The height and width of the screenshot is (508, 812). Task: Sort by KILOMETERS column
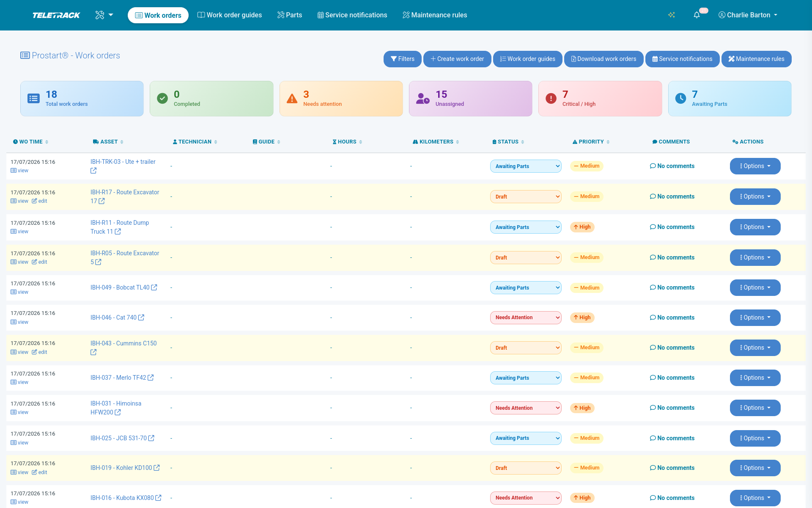click(x=436, y=142)
